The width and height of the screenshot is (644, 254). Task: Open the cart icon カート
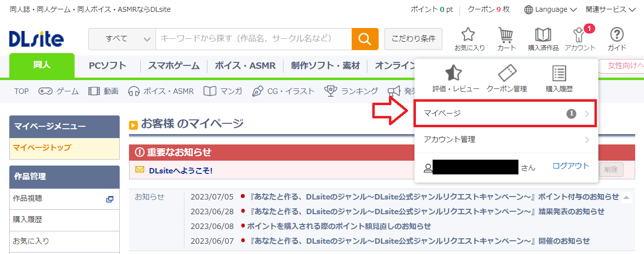coord(506,39)
